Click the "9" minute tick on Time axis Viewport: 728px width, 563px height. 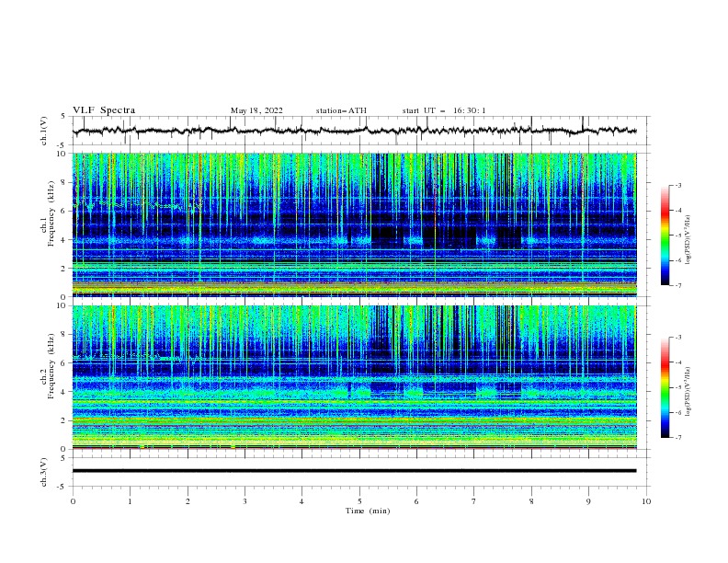(x=589, y=501)
